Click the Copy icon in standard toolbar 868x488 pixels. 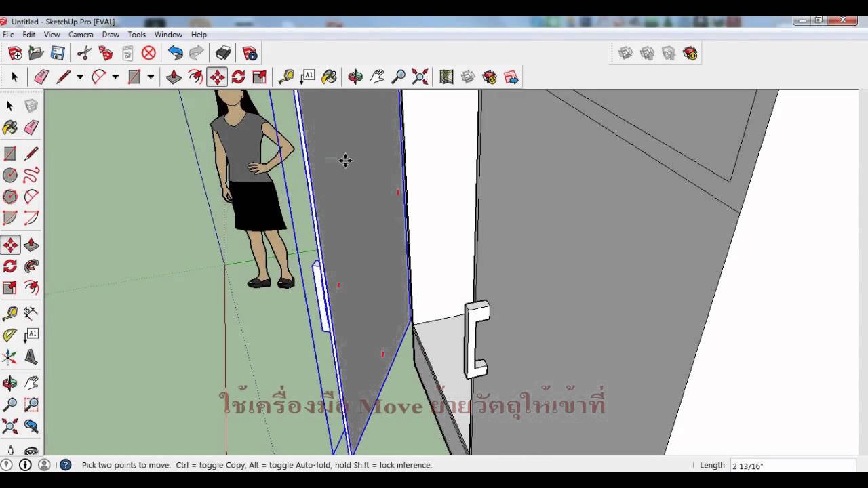pos(106,53)
